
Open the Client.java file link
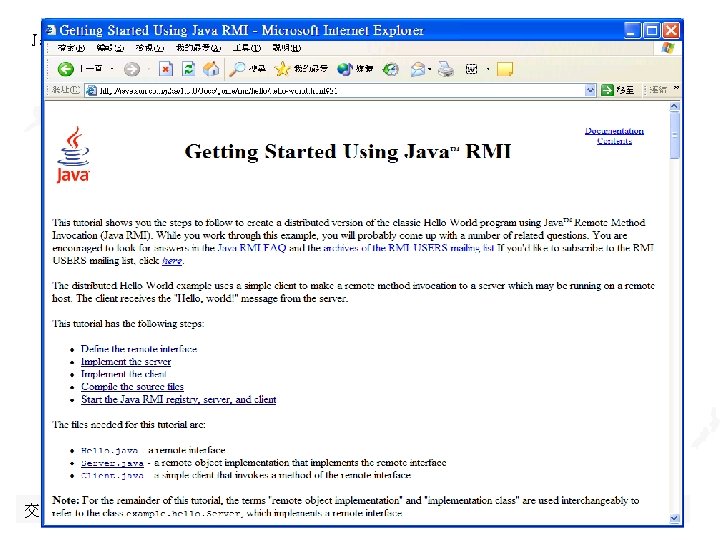pyautogui.click(x=112, y=475)
